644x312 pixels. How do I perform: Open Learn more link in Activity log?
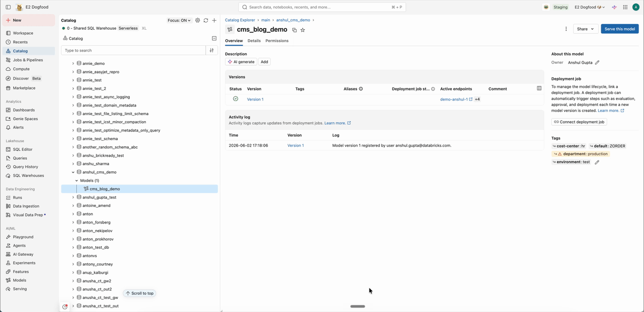[338, 123]
